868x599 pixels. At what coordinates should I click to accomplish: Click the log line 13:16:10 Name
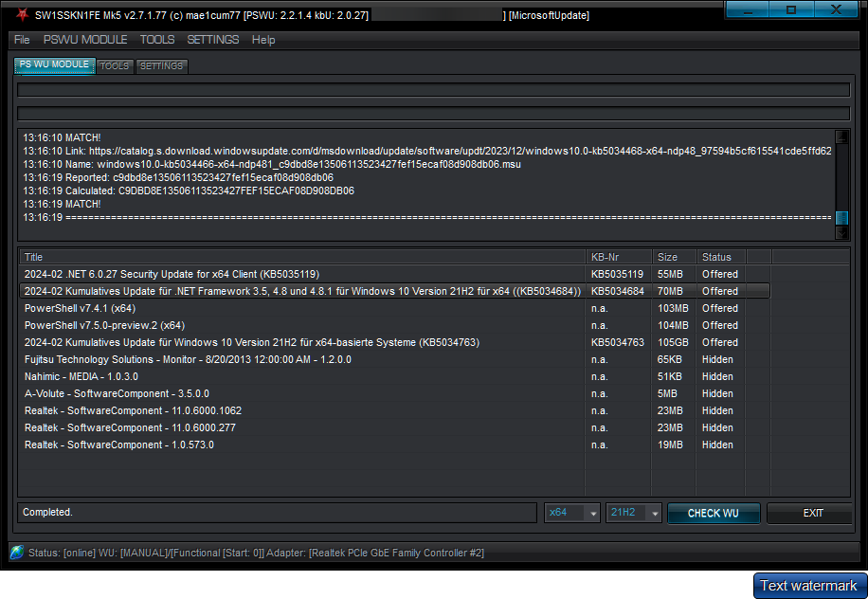click(271, 164)
